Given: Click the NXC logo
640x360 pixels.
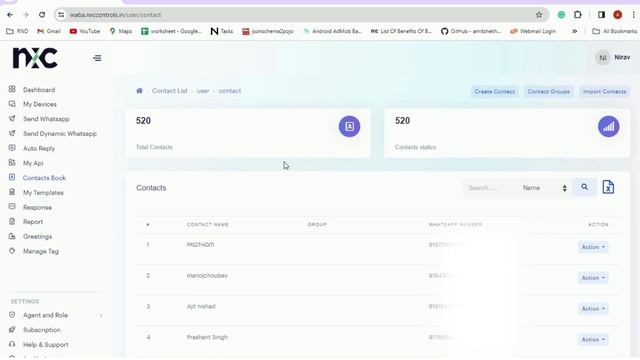Looking at the screenshot, I should 35,58.
